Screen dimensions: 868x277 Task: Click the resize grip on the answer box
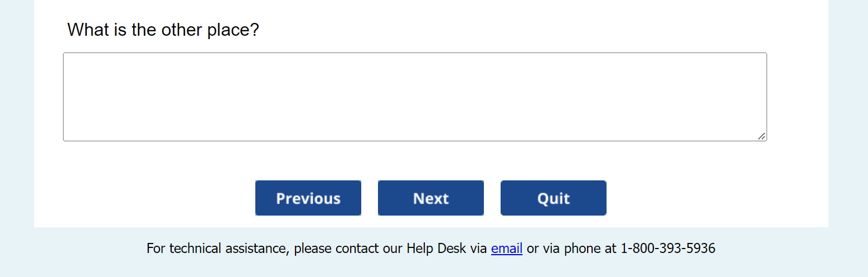(x=762, y=136)
